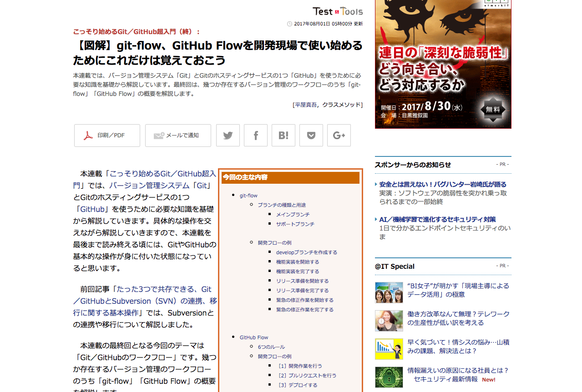Jump to 機能実装を完了する entry
This screenshot has width=582, height=392.
[x=298, y=271]
